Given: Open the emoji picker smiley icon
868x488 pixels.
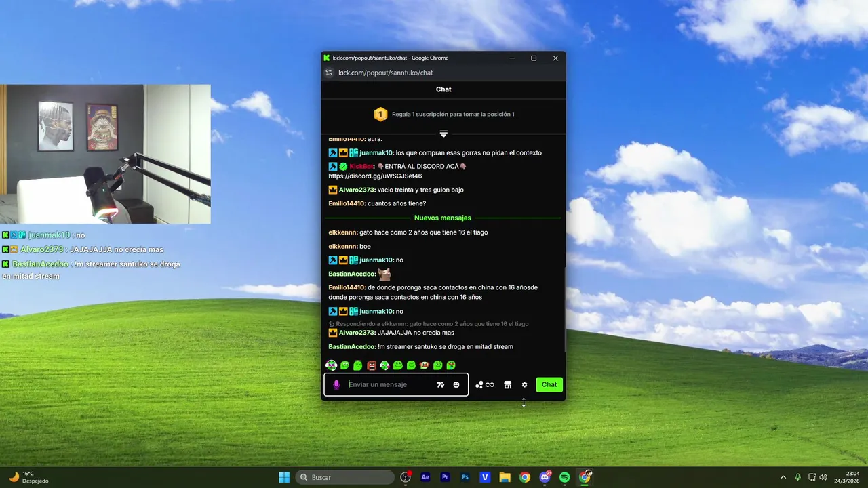Looking at the screenshot, I should tap(456, 385).
